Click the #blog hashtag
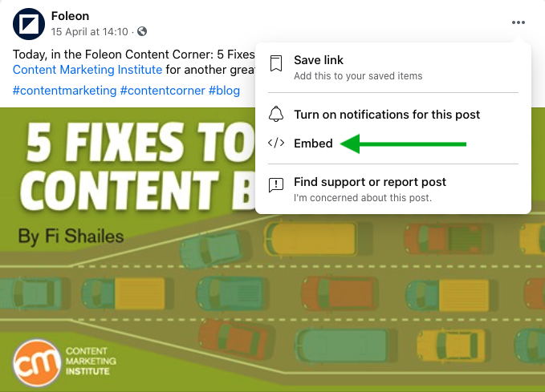The height and width of the screenshot is (392, 545). 224,91
